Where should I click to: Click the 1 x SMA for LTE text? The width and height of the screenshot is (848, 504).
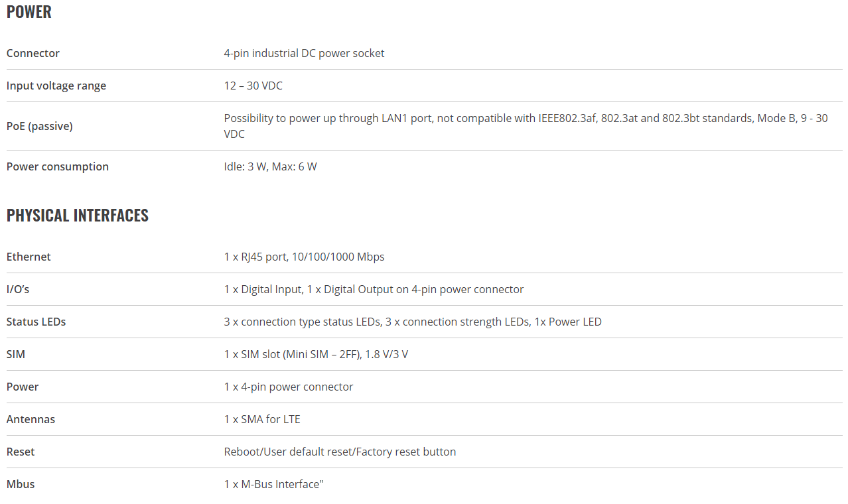tap(262, 419)
